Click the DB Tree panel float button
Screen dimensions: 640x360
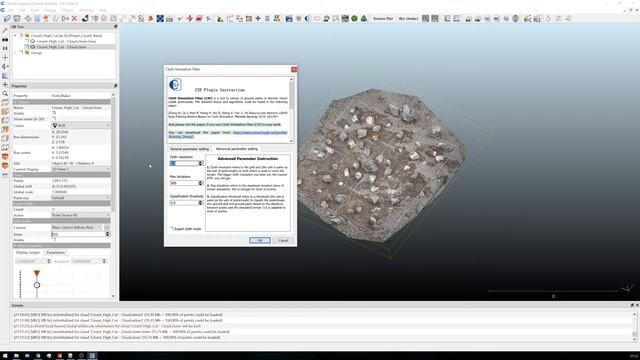point(116,27)
